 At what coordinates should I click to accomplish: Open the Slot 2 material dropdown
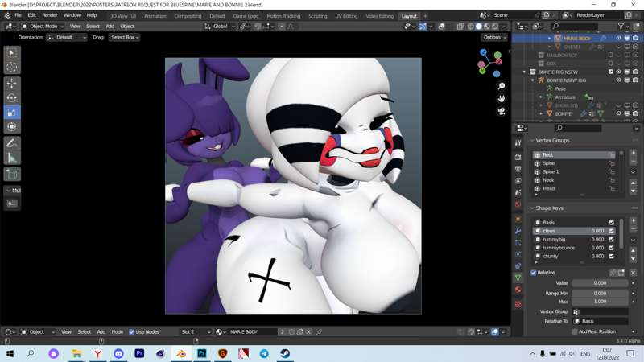pyautogui.click(x=195, y=332)
